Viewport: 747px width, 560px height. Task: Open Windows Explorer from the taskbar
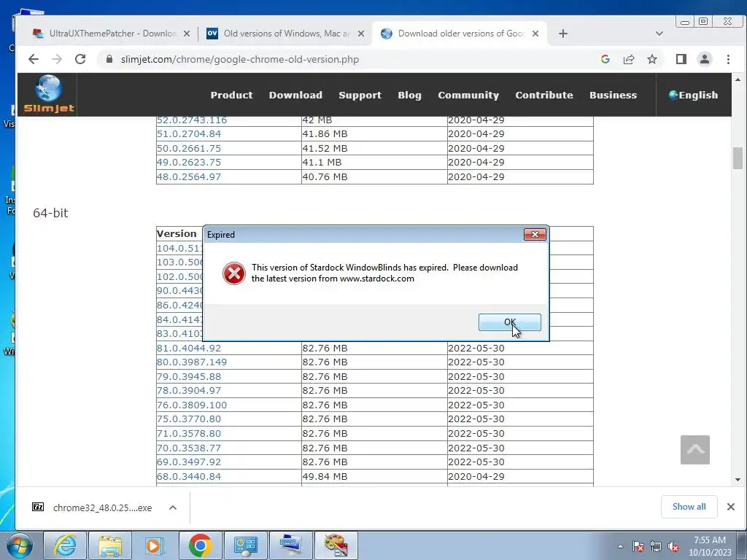point(110,545)
